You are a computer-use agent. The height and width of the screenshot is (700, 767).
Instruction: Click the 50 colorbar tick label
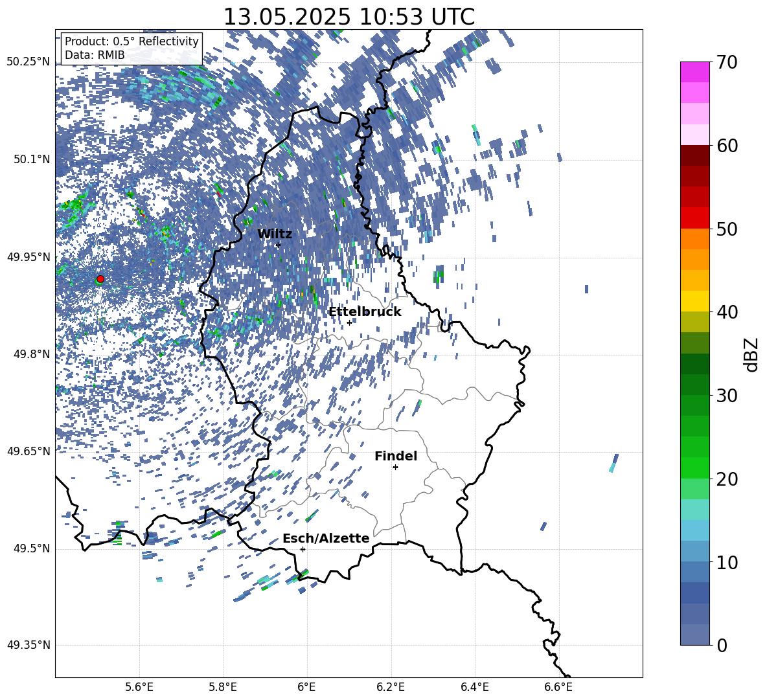click(727, 229)
